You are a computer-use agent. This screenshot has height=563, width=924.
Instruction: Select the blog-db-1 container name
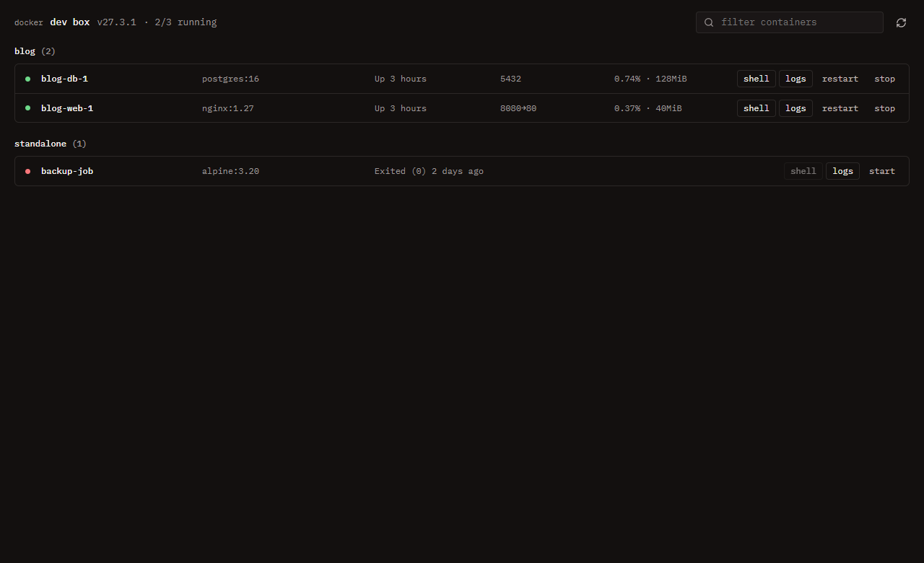pyautogui.click(x=64, y=79)
